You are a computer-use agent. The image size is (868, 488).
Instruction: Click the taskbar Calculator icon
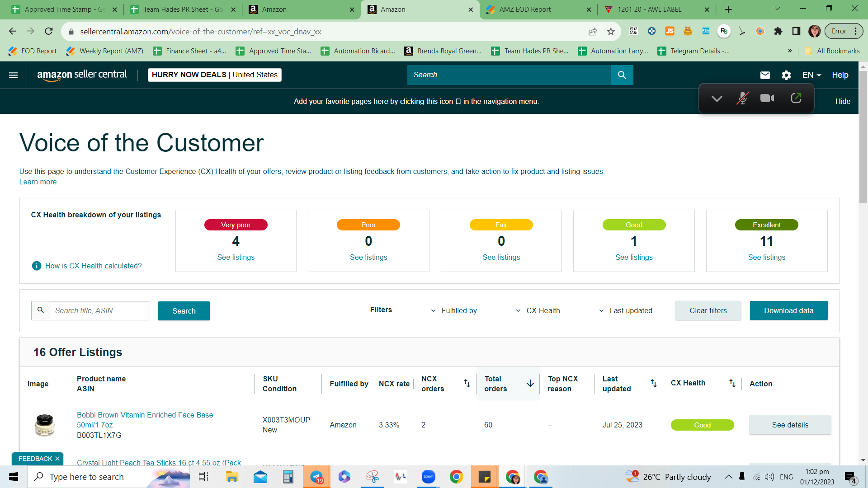click(288, 477)
